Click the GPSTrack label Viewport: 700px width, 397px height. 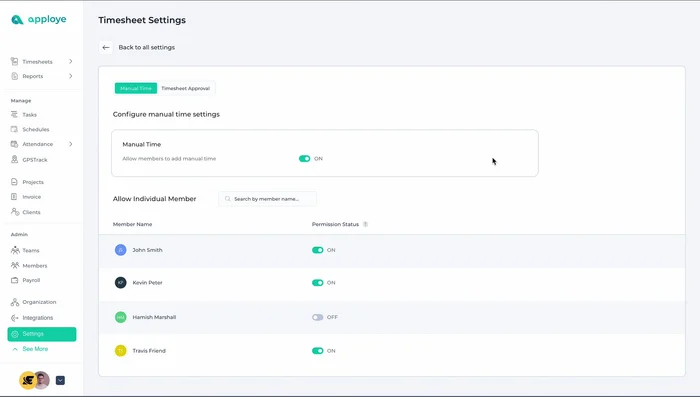35,159
